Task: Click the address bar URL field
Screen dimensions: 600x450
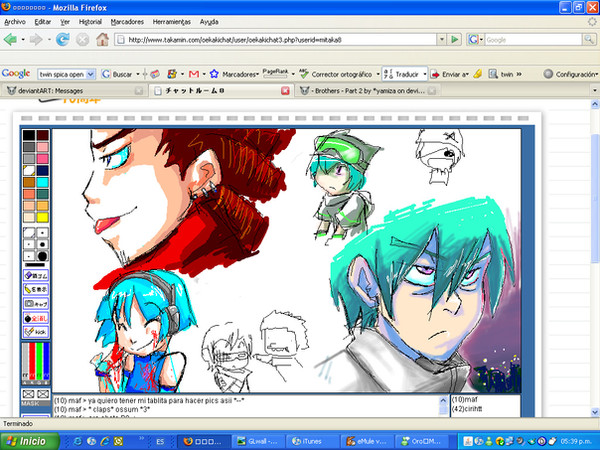Action: point(276,39)
